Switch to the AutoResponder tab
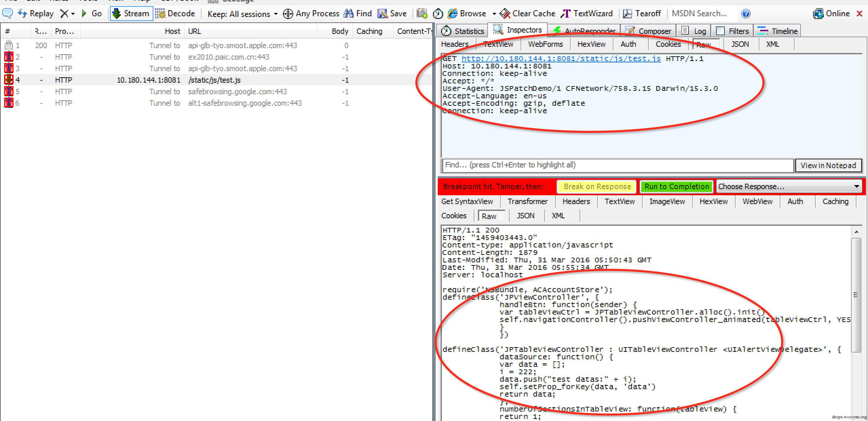Image resolution: width=868 pixels, height=421 pixels. 584,31
